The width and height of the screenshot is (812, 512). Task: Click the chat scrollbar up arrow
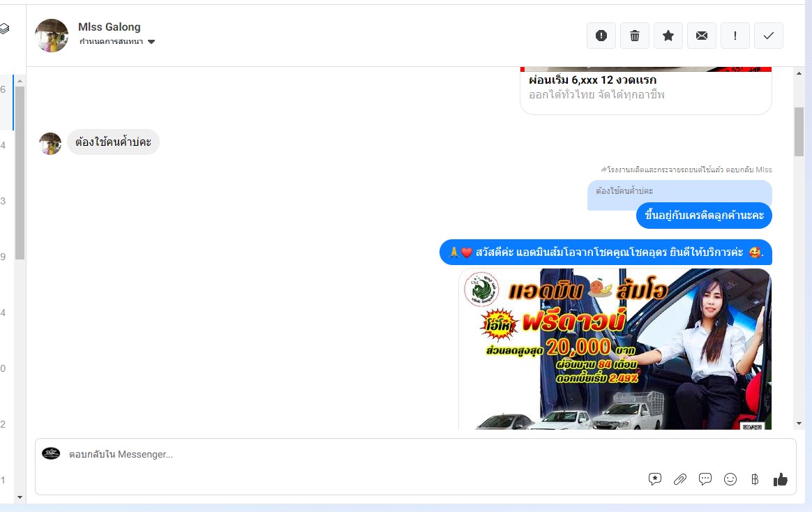coord(799,73)
